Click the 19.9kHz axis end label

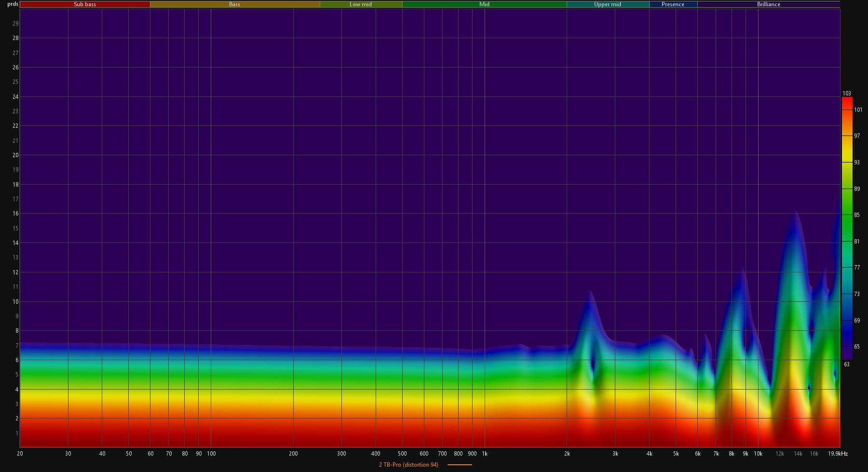pos(838,454)
